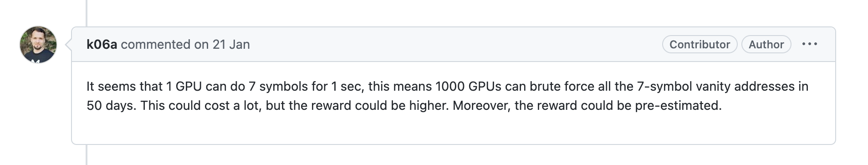This screenshot has height=165, width=868.
Task: Click k06a's profile avatar photo
Action: [x=38, y=44]
